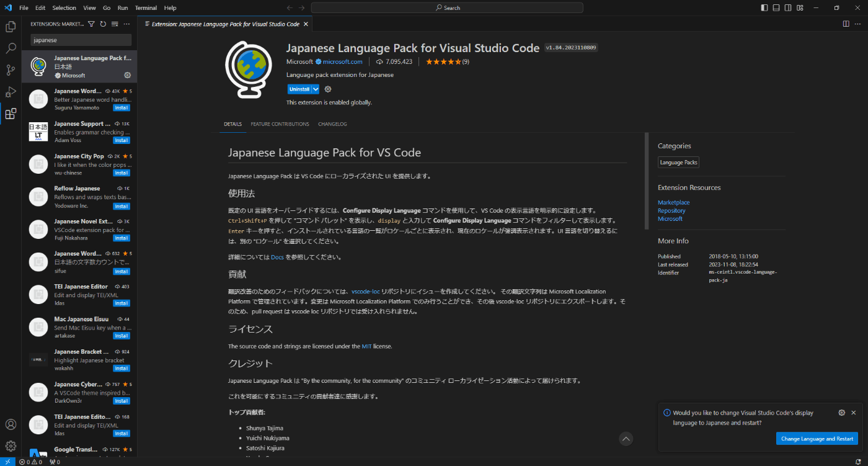Open the Manage gear in activity bar

point(11,446)
